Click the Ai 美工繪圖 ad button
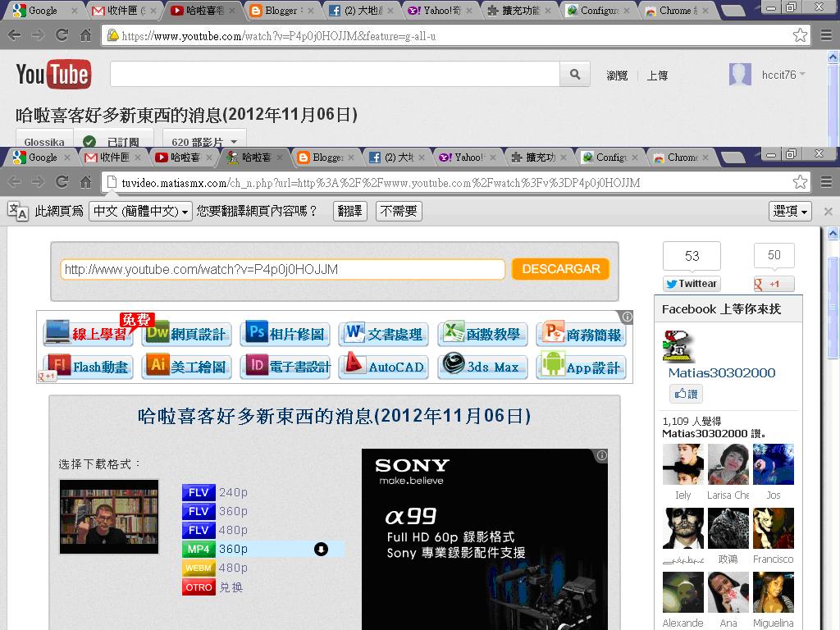The height and width of the screenshot is (630, 840). 187,367
